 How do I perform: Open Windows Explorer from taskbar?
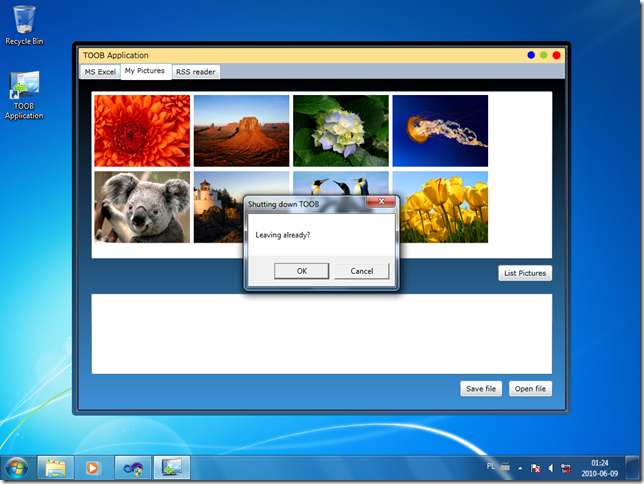pyautogui.click(x=55, y=468)
